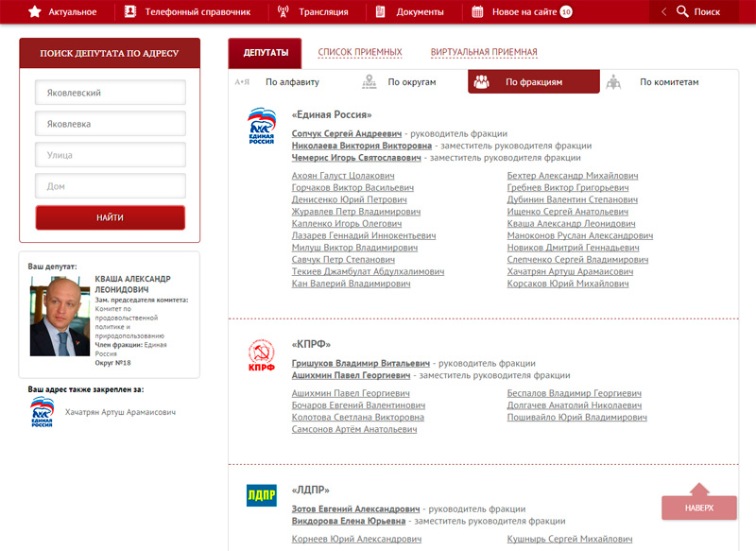Open Хачатрян Артуш Арамаисович in the left sidebar

click(x=121, y=412)
